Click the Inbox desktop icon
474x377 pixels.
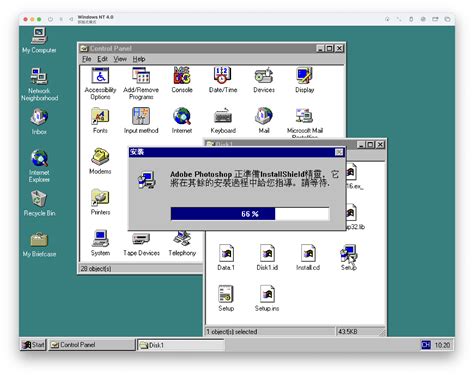tap(39, 121)
